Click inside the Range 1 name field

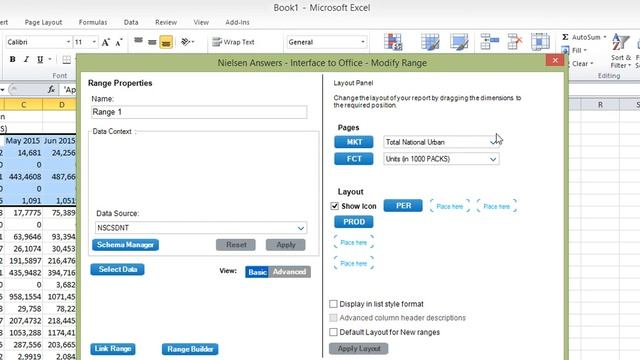(199, 112)
